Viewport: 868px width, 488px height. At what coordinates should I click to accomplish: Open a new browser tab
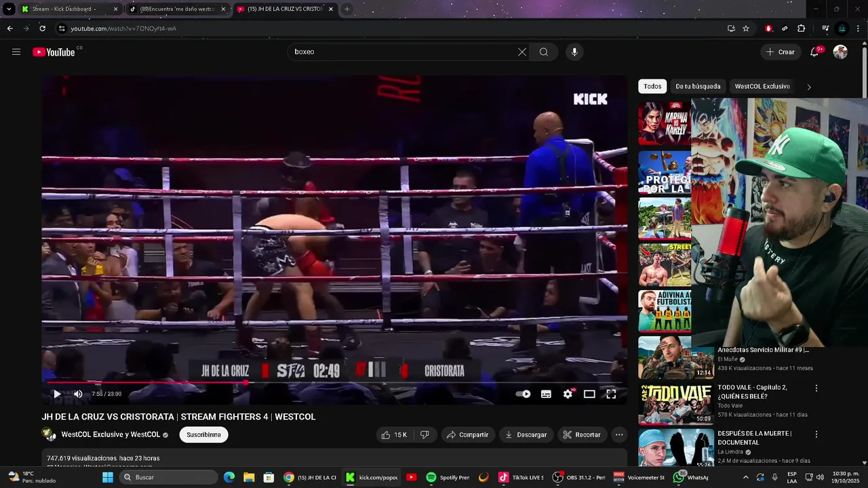(347, 9)
